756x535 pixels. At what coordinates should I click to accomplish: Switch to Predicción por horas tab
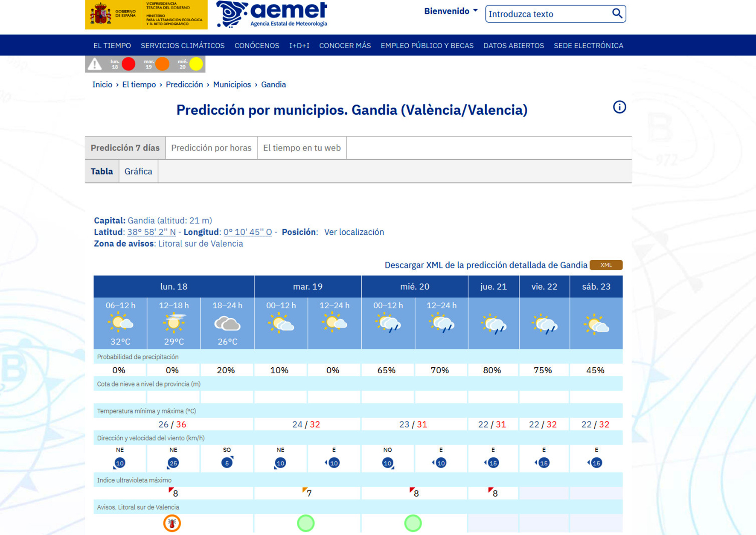pyautogui.click(x=211, y=148)
